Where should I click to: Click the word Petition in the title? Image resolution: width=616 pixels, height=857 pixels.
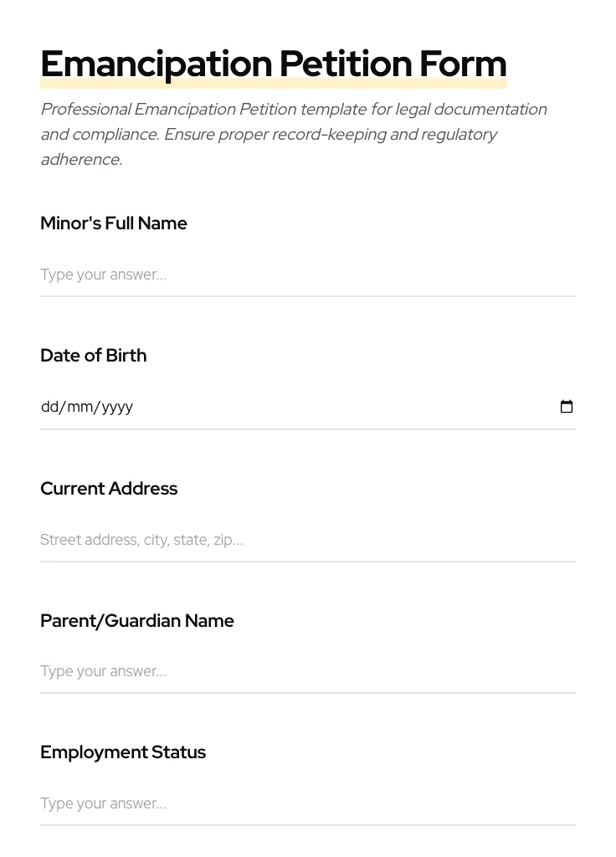coord(344,64)
